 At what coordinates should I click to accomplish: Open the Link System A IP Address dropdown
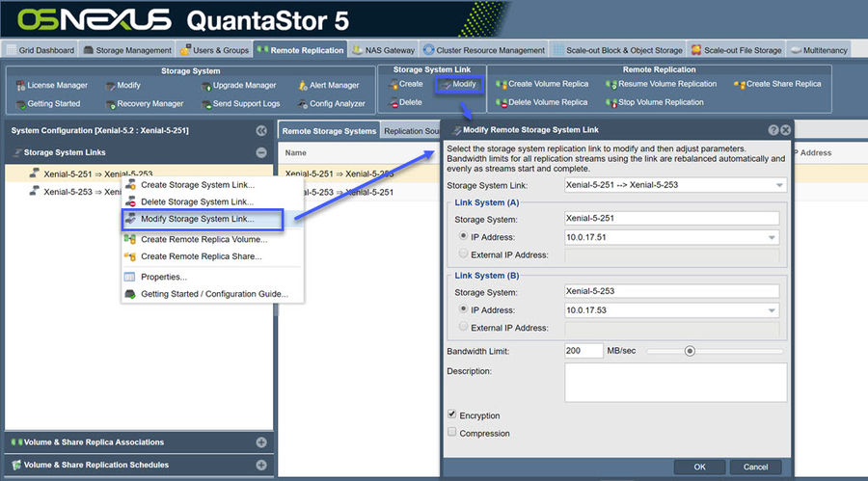click(x=772, y=237)
